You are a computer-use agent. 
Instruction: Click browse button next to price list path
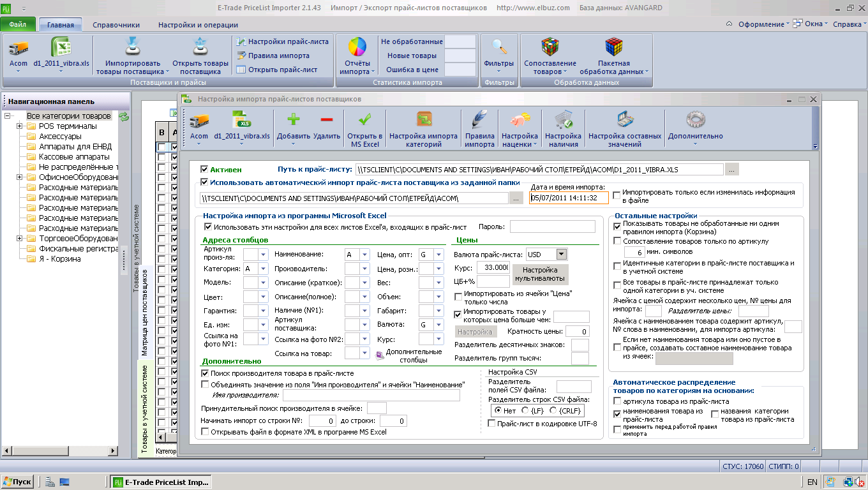tap(731, 169)
